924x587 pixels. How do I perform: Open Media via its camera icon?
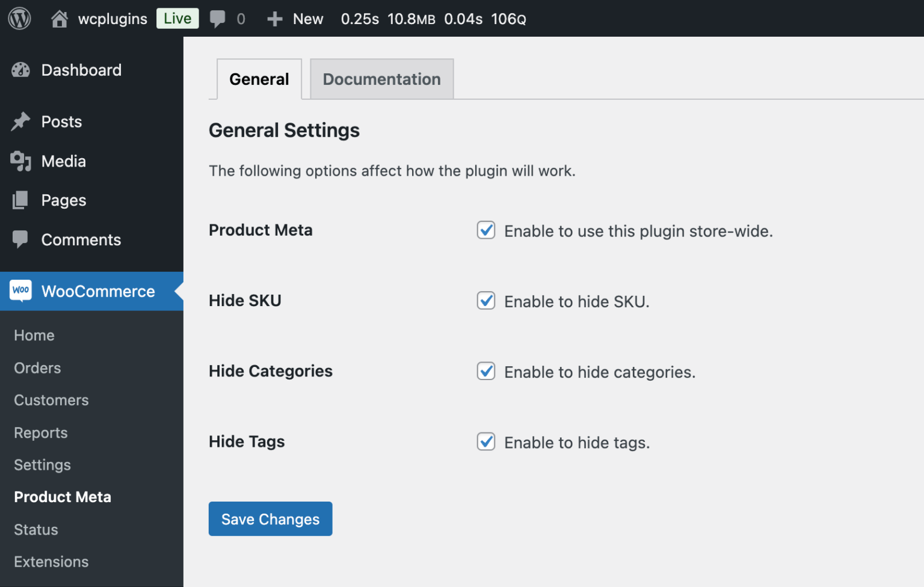(20, 161)
